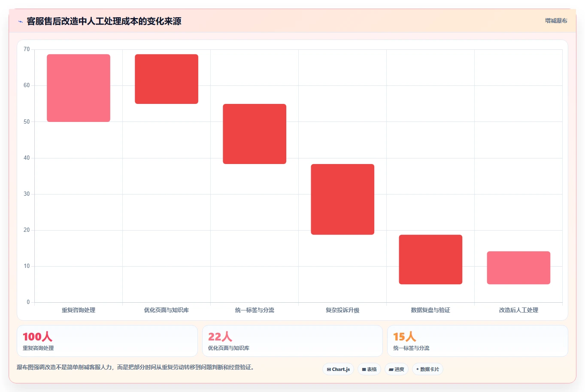Click the x-axis label 复杂投诉升级
Screen dimensions: 585x392
343,310
